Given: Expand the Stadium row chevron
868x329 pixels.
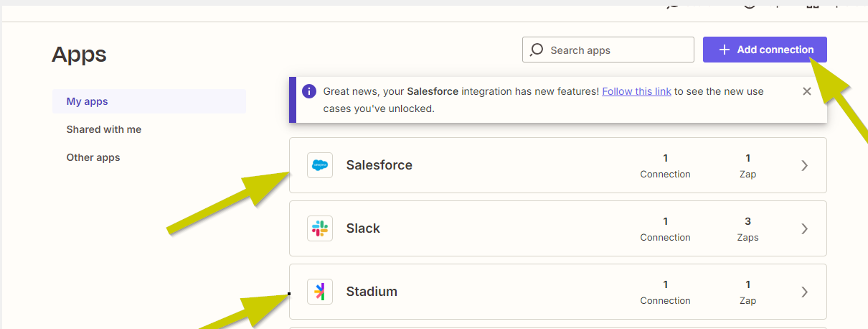Looking at the screenshot, I should point(805,292).
